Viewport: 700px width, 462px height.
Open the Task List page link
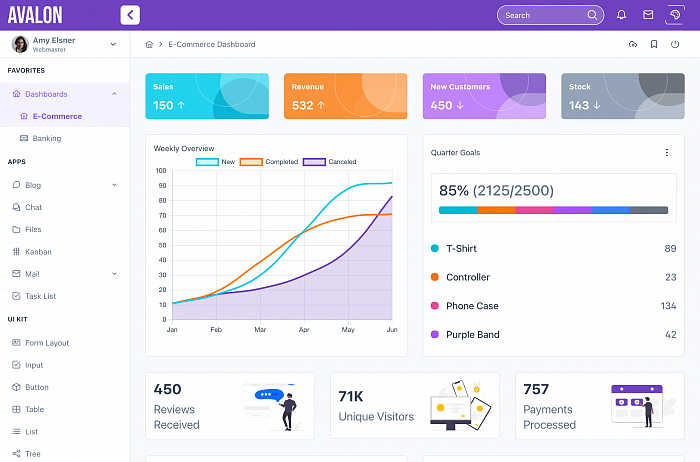pos(65,296)
